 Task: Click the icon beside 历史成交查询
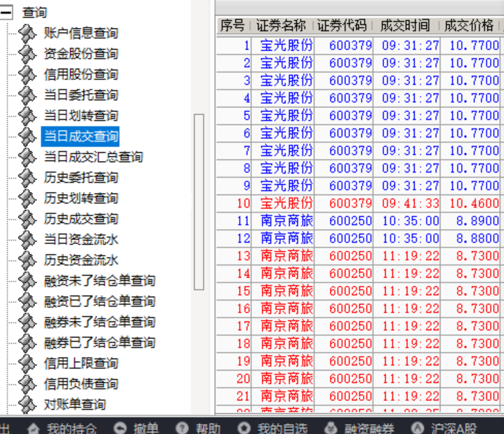(x=28, y=219)
